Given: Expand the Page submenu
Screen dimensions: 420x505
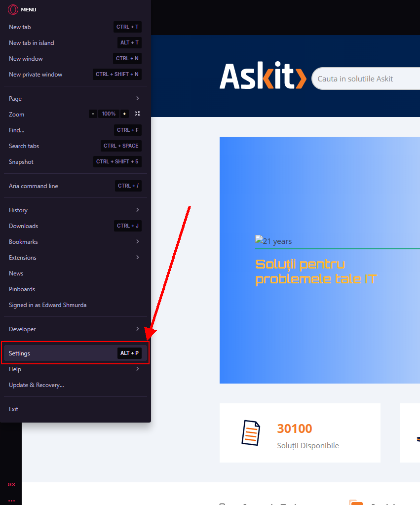Looking at the screenshot, I should [75, 99].
